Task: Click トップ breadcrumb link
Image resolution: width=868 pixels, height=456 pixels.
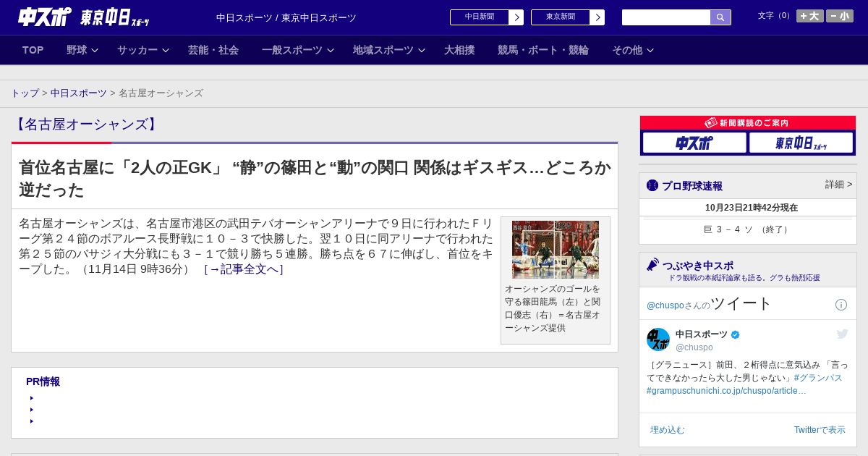Action: click(x=25, y=93)
